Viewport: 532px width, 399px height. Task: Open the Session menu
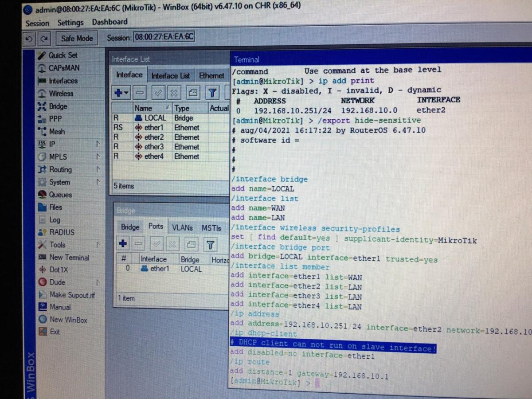point(37,23)
